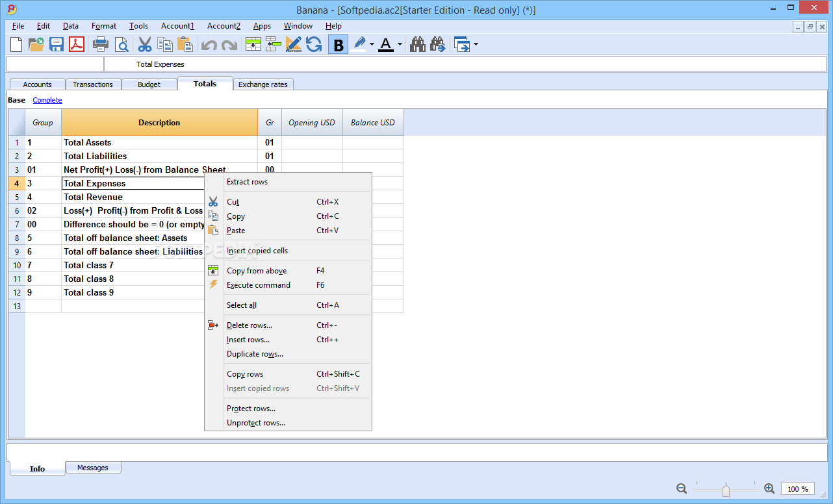Open the Account2 menu

(x=224, y=26)
